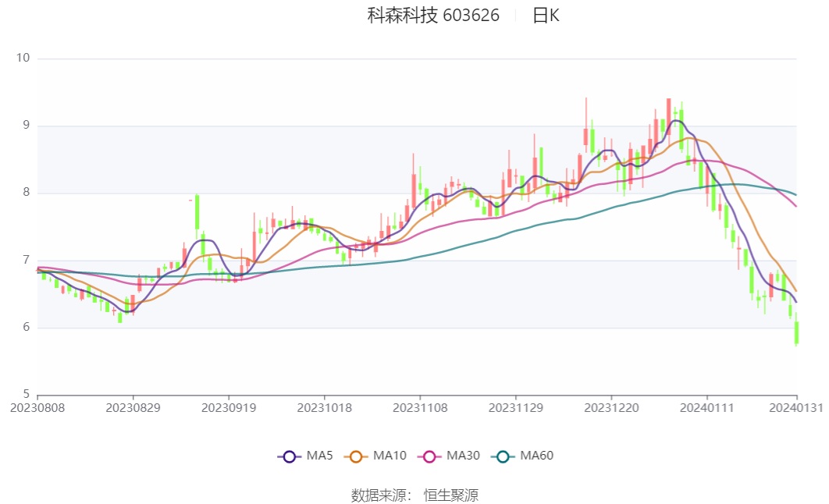Click the 20231129 x-axis date label
The image size is (829, 504).
click(516, 408)
